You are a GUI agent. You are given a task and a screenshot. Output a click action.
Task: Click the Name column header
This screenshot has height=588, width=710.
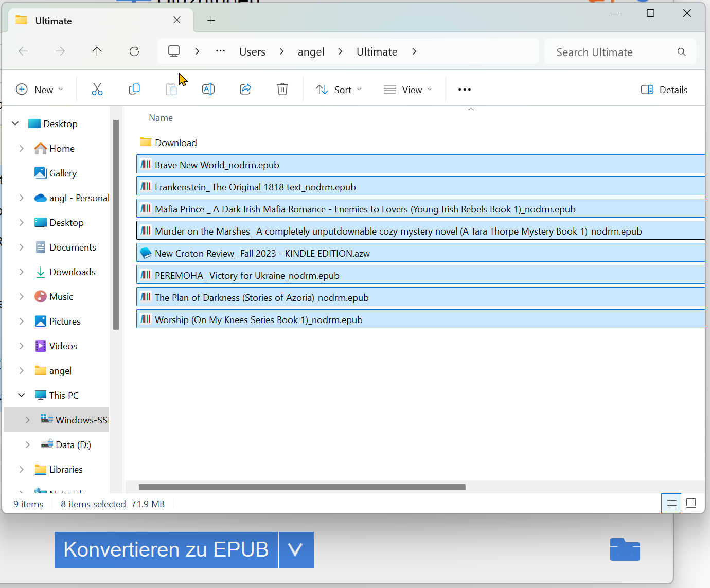[161, 118]
